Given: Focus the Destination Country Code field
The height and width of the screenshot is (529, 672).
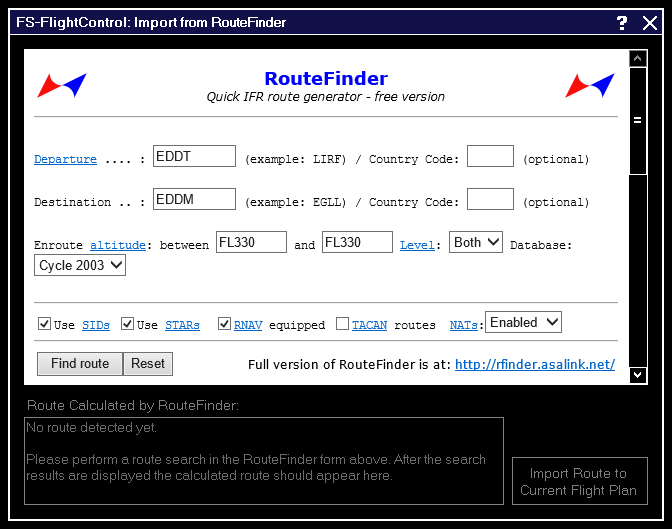Looking at the screenshot, I should pos(490,199).
